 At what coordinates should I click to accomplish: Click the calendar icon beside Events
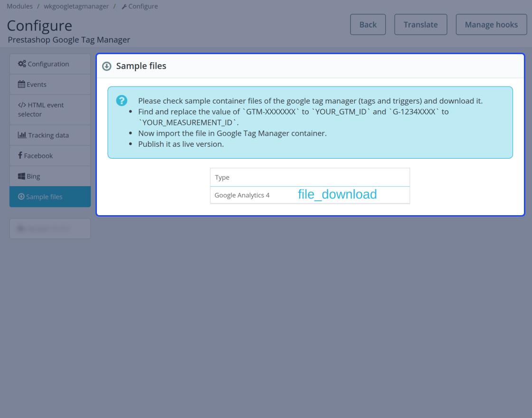(x=21, y=84)
